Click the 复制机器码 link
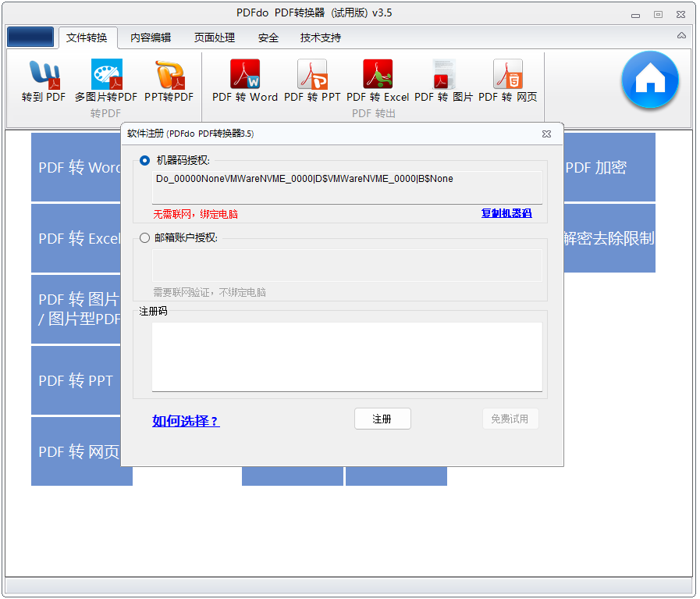 point(506,213)
